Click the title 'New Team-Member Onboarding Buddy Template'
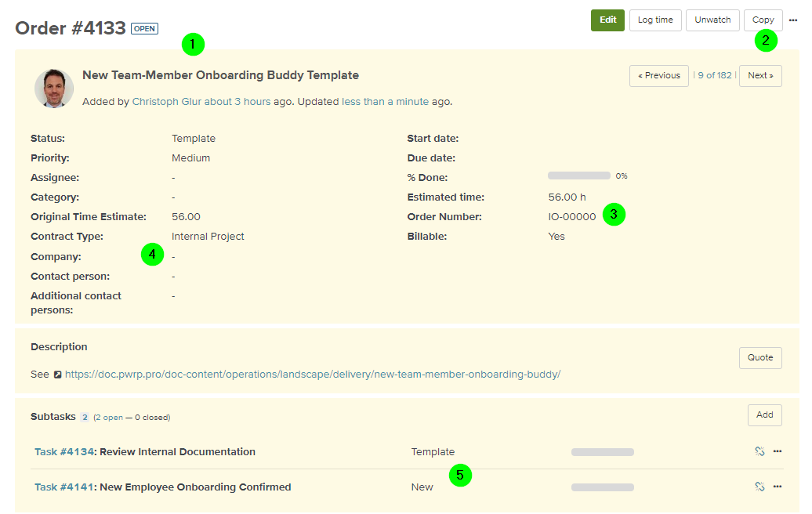Image resolution: width=812 pixels, height=514 pixels. coord(220,75)
